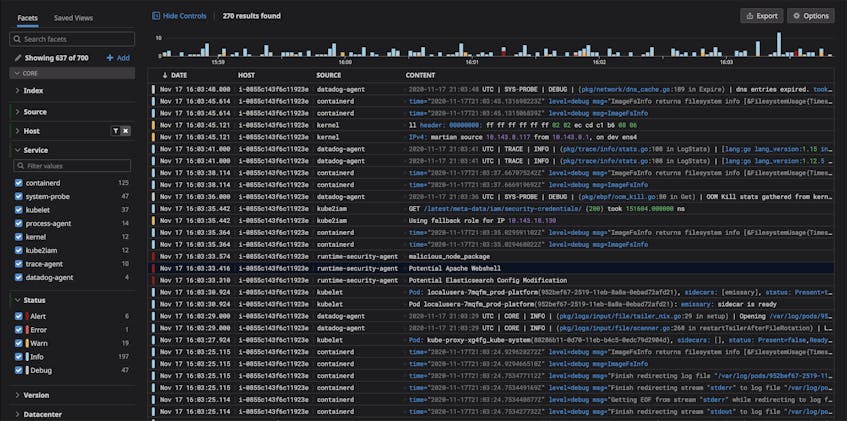
Task: Expand the Source facet
Action: tap(17, 112)
